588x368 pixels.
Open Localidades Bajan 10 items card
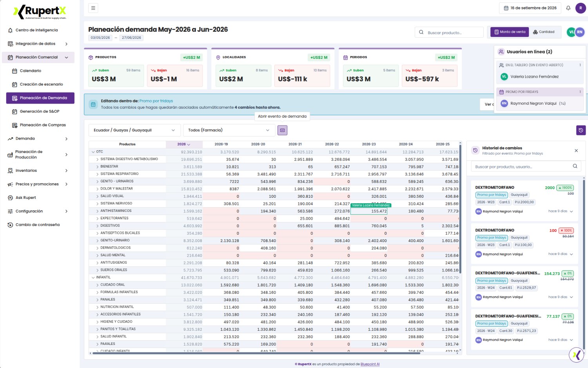(x=302, y=76)
